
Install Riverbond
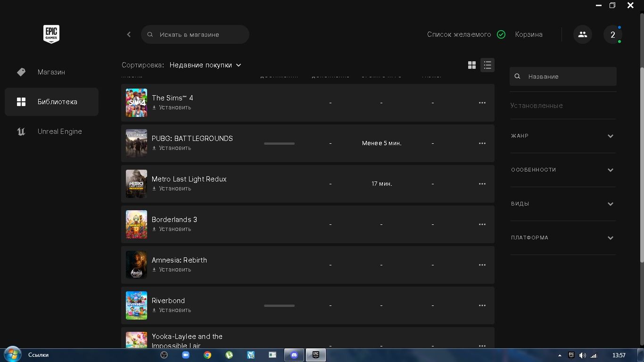(x=172, y=310)
